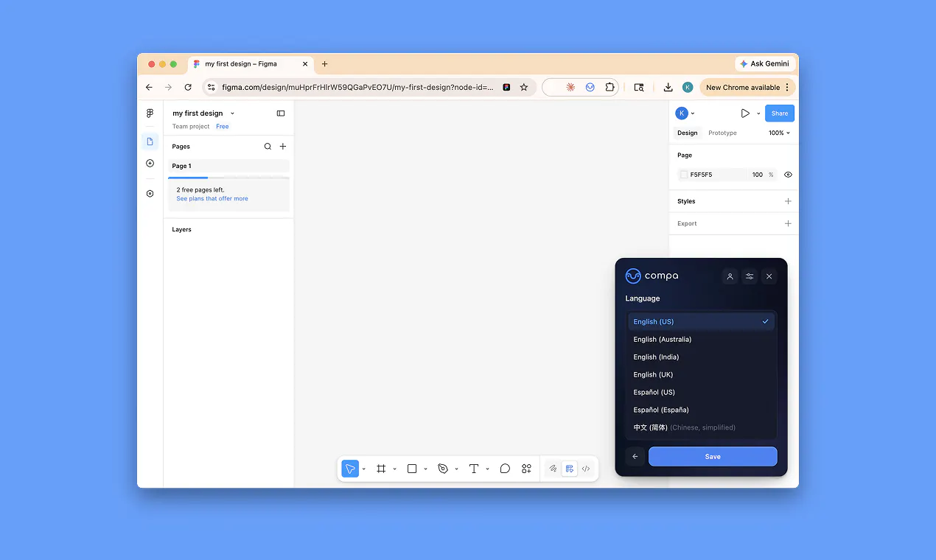Click the orange starburst extension icon

point(570,87)
